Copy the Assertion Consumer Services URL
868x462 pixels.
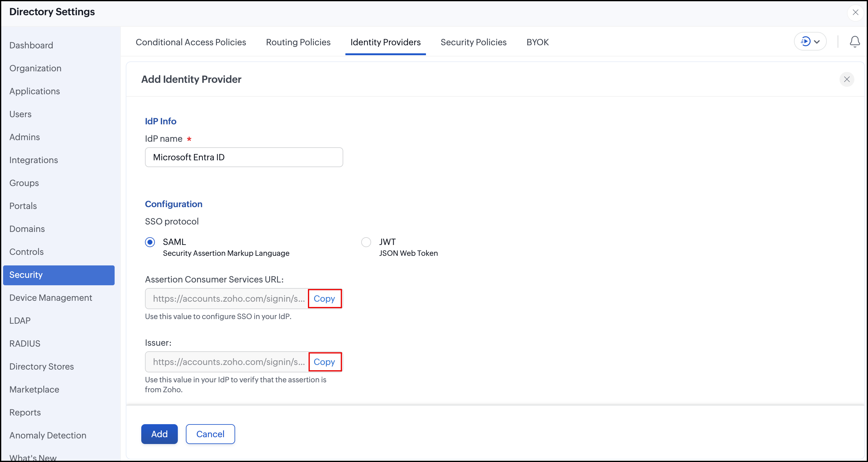pyautogui.click(x=324, y=299)
